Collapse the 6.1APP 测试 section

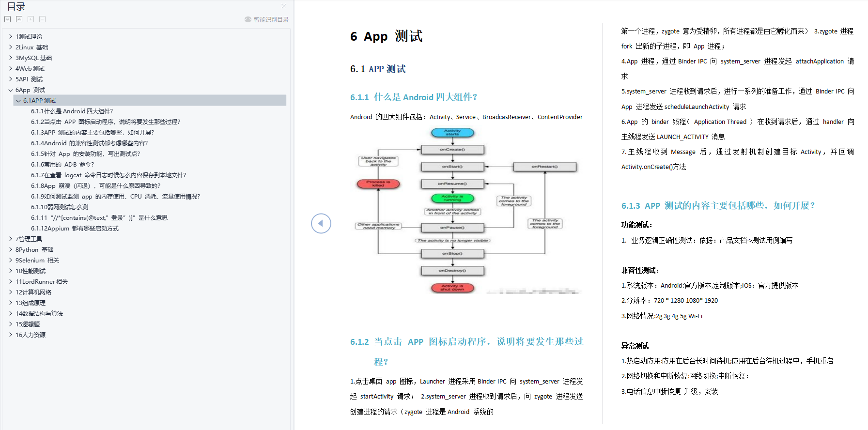point(18,100)
